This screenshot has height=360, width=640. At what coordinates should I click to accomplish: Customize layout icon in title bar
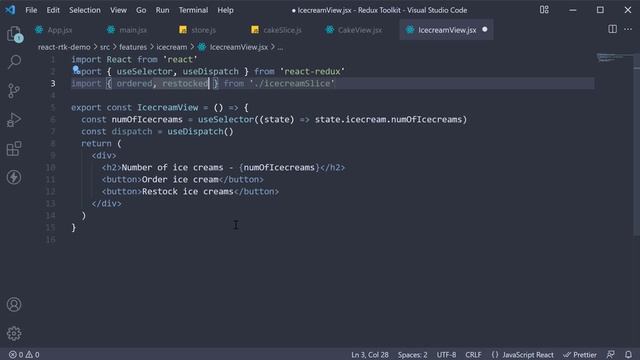544,10
